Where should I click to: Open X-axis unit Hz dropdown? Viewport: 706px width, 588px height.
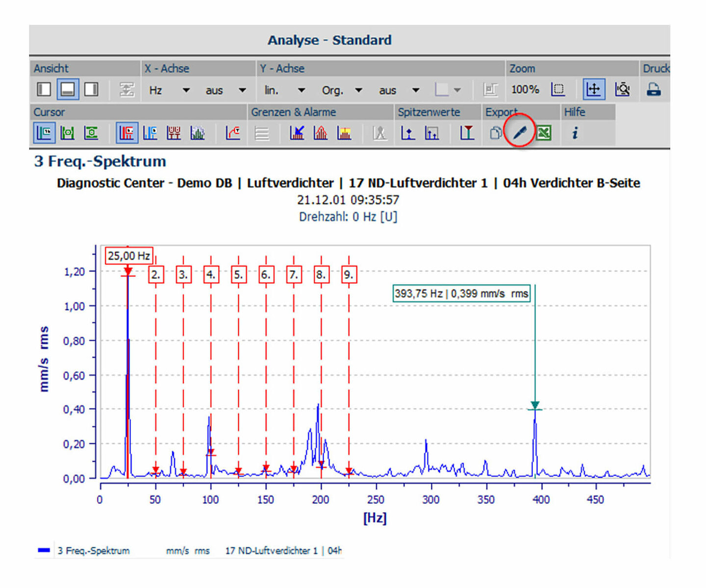(x=169, y=90)
